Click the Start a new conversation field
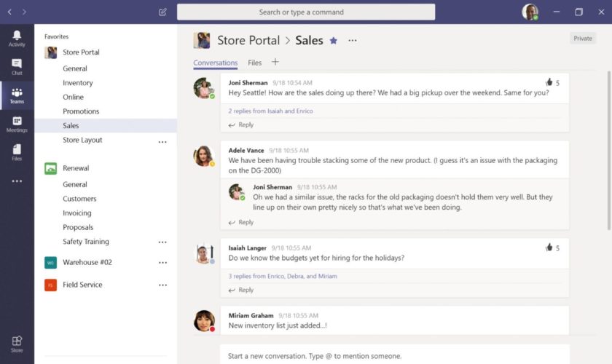 (393, 356)
